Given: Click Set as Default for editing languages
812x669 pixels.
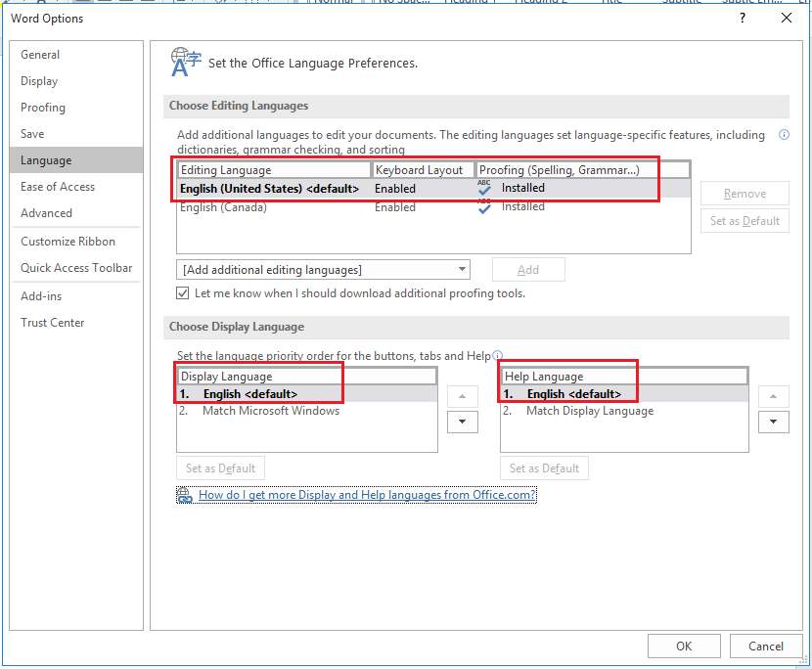Looking at the screenshot, I should pyautogui.click(x=744, y=221).
